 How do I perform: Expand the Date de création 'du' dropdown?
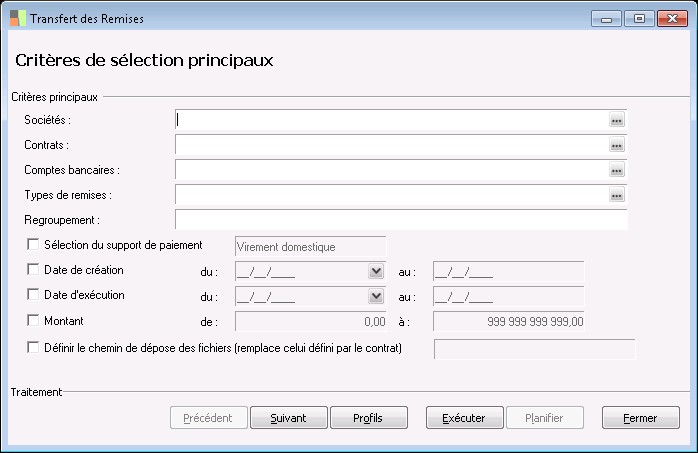pyautogui.click(x=376, y=271)
